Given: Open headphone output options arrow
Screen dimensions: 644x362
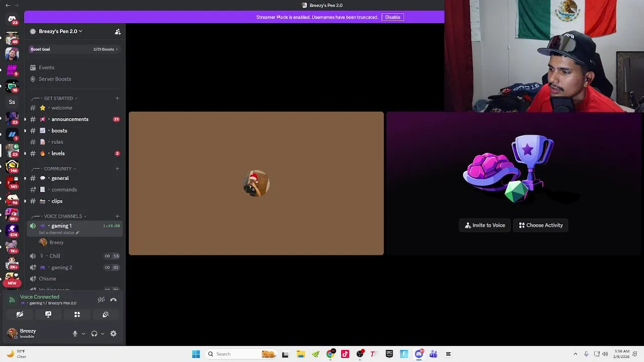Looking at the screenshot, I should pyautogui.click(x=103, y=333).
